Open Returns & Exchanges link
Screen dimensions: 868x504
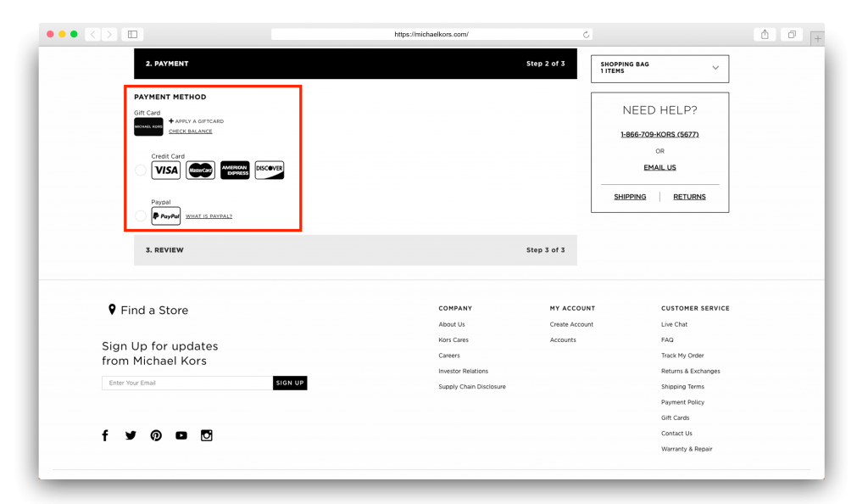(690, 371)
